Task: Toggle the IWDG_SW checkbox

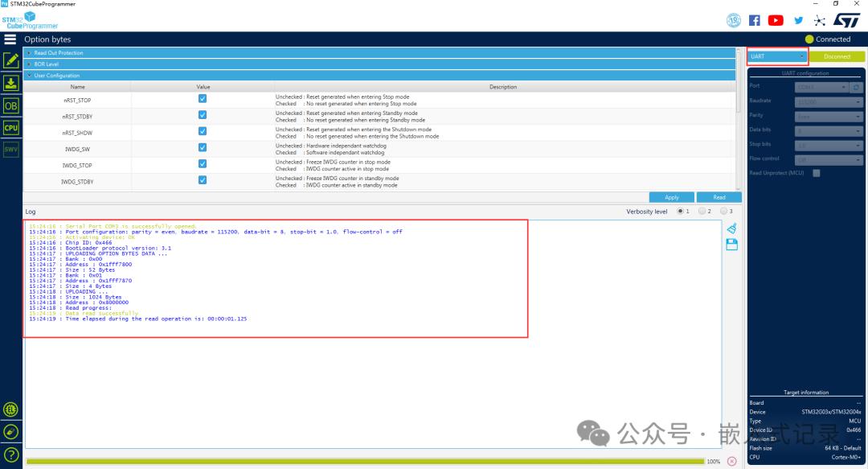Action: tap(203, 147)
